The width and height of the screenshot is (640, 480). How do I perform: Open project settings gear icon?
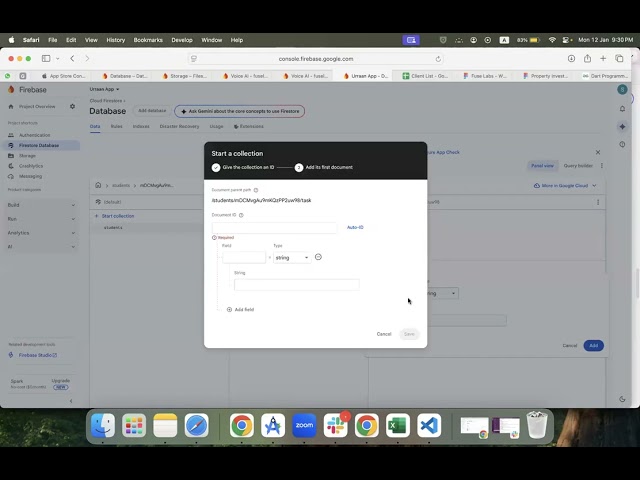pyautogui.click(x=72, y=107)
